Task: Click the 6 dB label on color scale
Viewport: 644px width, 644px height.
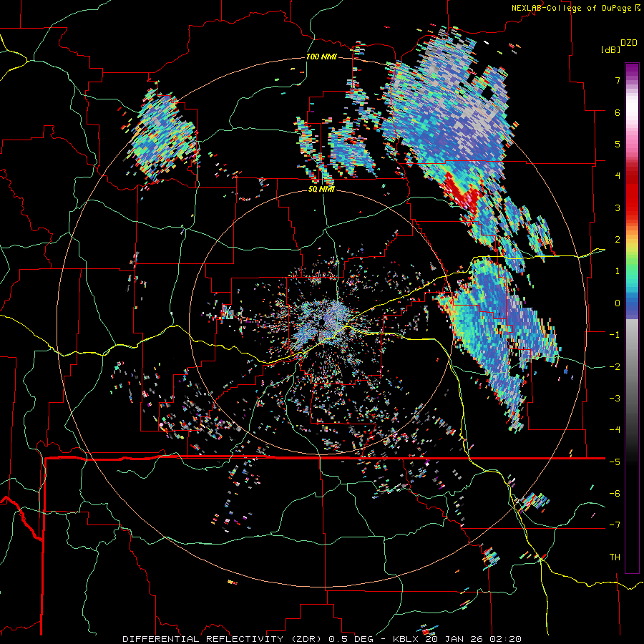Action: tap(618, 112)
